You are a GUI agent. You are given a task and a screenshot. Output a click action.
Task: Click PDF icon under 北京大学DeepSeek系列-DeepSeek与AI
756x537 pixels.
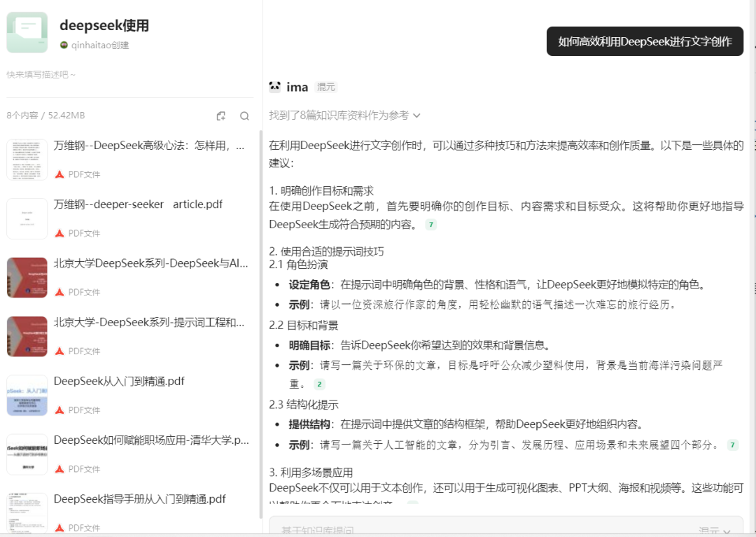pos(59,292)
